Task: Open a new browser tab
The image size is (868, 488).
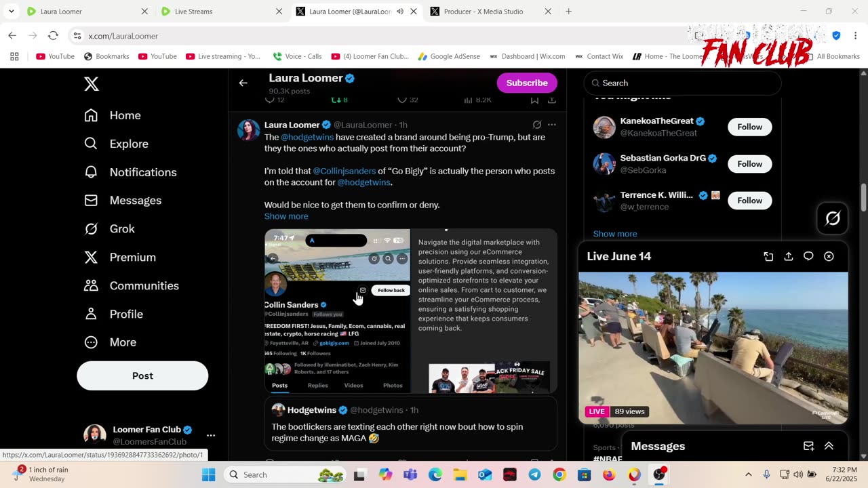Action: coord(568,12)
